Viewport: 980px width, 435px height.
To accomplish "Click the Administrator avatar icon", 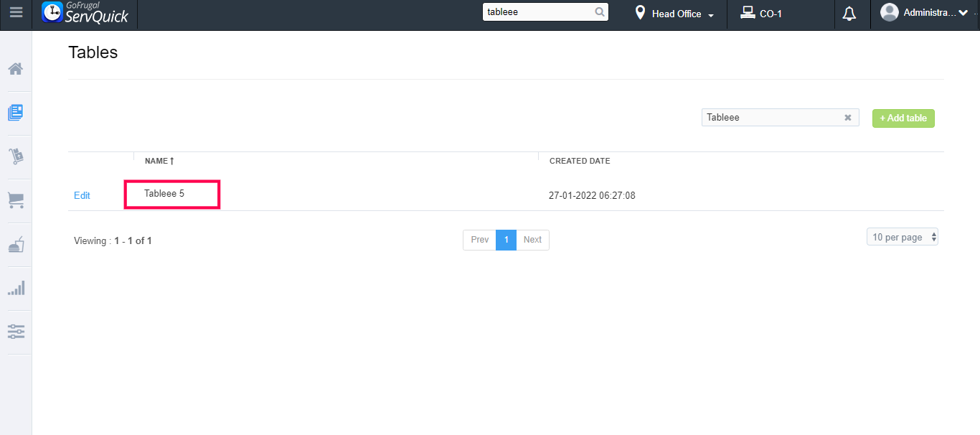I will [890, 12].
